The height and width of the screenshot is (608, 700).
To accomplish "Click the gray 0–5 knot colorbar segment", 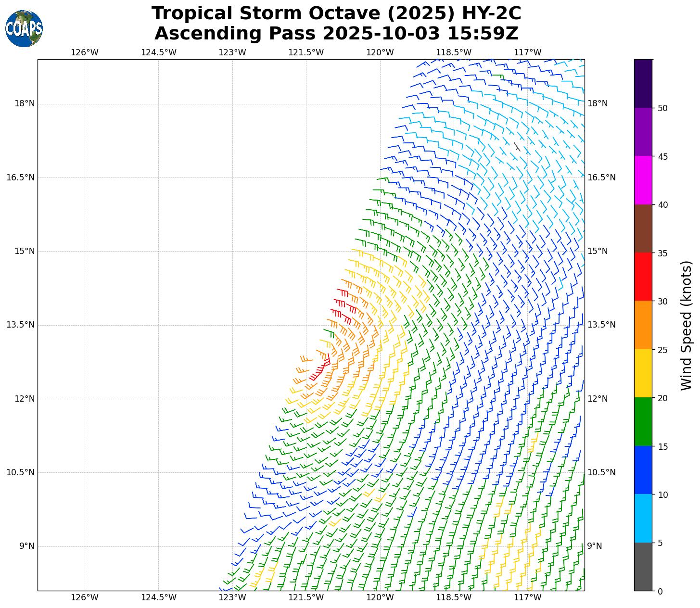I will [643, 566].
